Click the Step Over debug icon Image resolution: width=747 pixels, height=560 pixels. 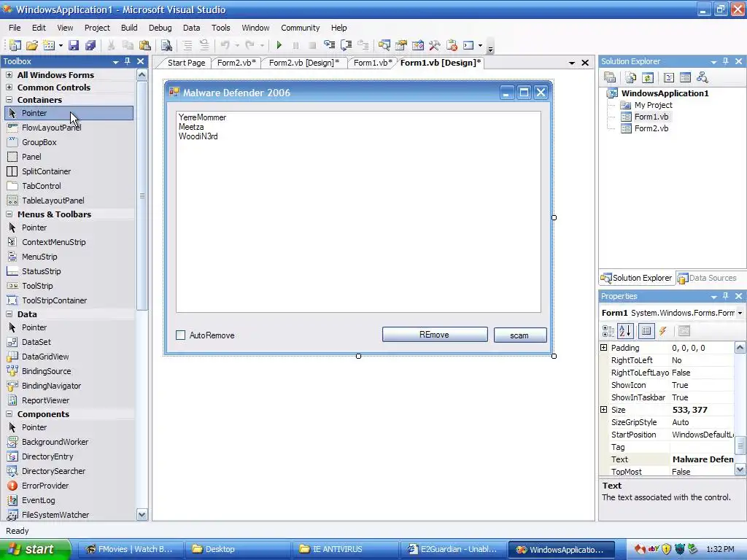click(347, 45)
